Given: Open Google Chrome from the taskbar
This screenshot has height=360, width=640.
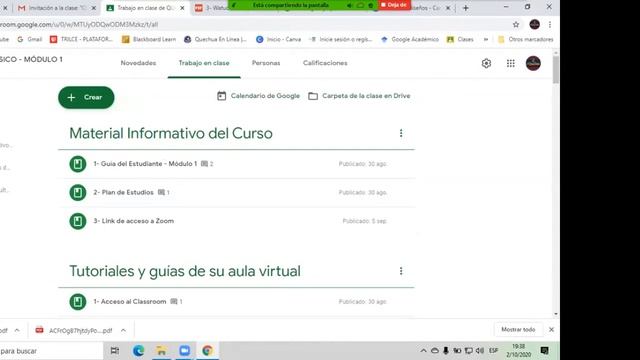Looking at the screenshot, I should point(207,351).
